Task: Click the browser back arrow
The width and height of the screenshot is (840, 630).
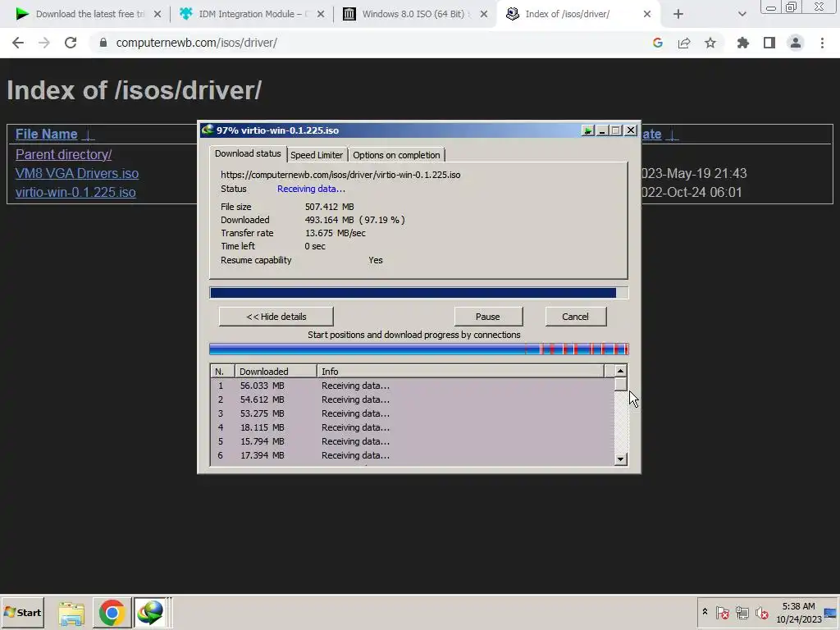Action: point(18,43)
